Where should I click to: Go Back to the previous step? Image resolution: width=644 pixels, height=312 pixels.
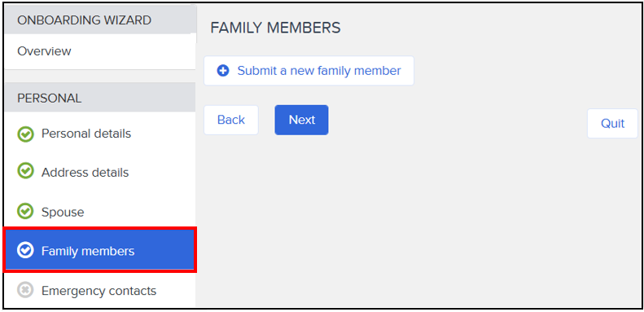pos(231,120)
